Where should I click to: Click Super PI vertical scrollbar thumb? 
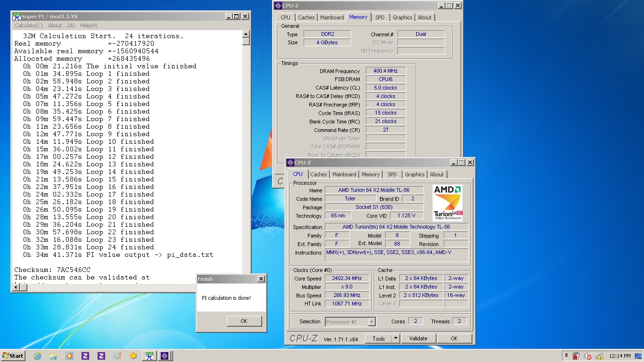246,41
